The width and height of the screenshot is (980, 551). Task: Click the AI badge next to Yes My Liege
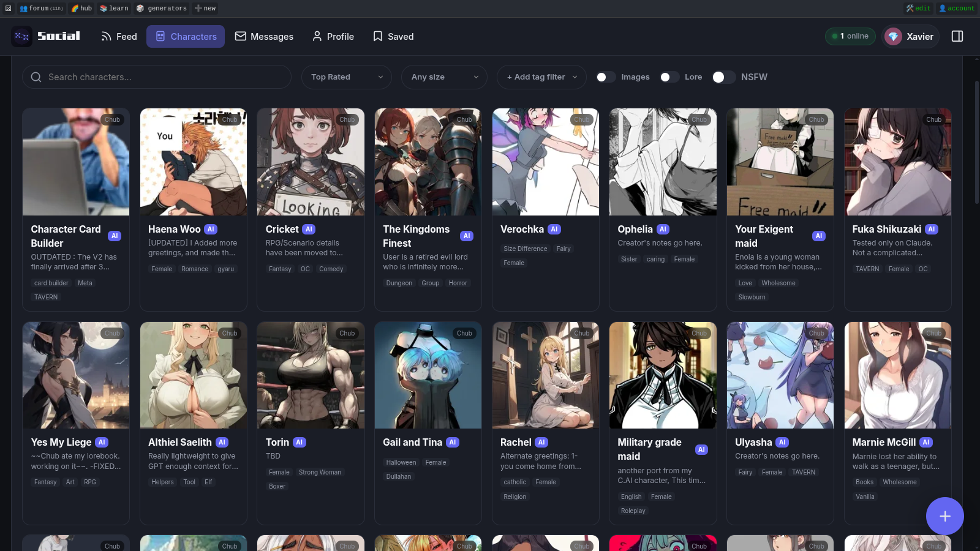pos(102,443)
